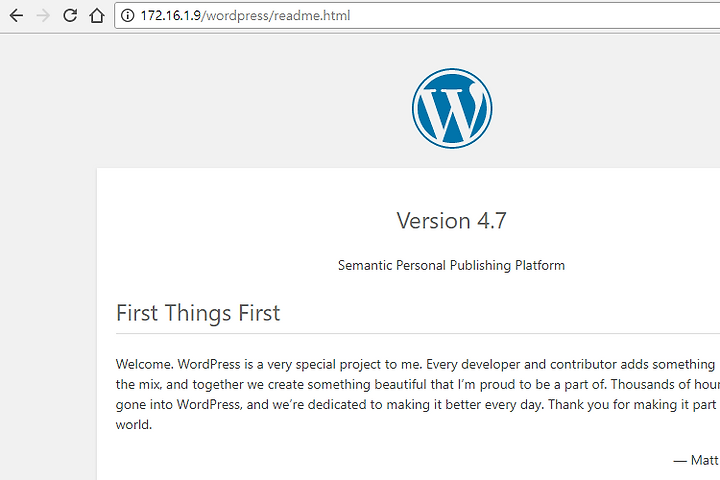Reload the readme.html page
The width and height of the screenshot is (720, 480).
click(70, 16)
